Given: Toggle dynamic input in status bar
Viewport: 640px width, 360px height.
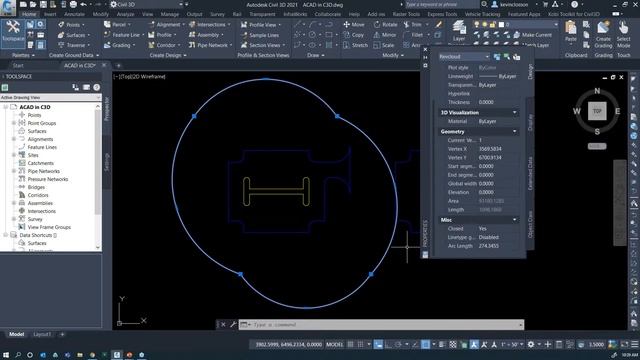Looking at the screenshot, I should click(x=378, y=344).
